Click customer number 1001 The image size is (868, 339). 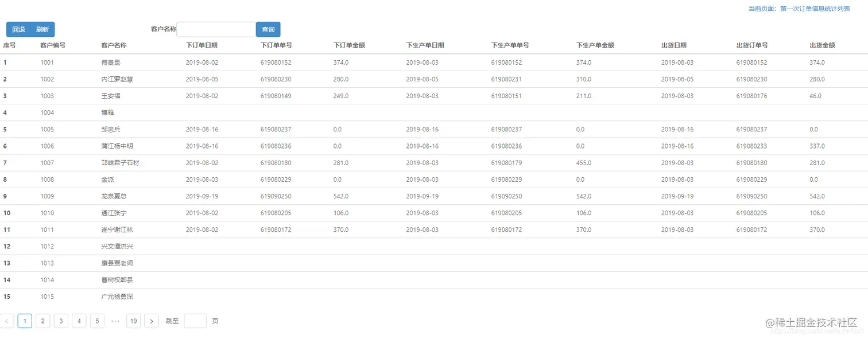(47, 63)
